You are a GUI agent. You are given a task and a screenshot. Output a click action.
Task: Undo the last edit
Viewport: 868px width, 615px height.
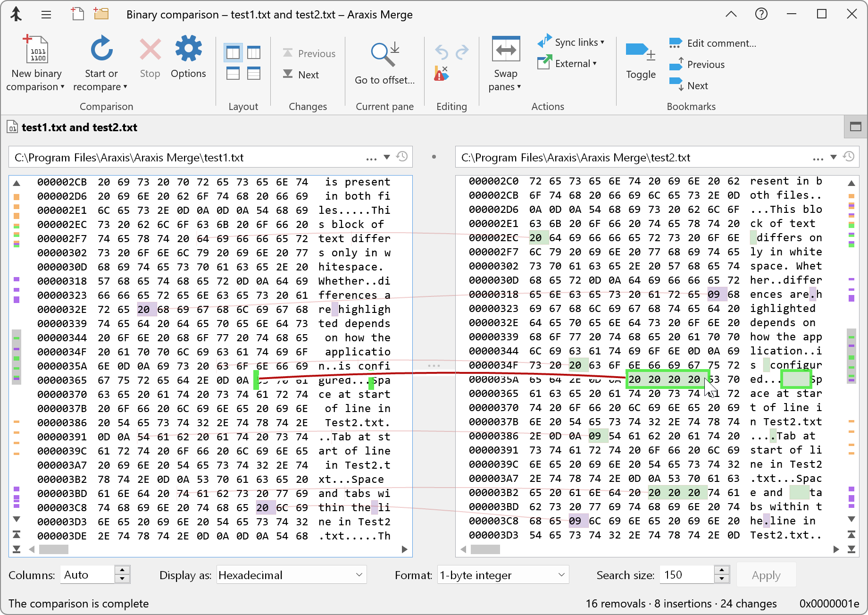coord(441,51)
